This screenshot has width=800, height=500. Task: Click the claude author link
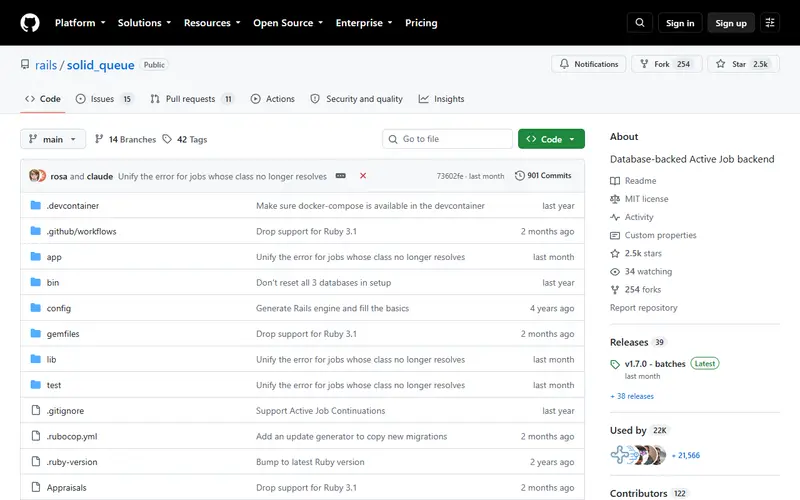(99, 176)
